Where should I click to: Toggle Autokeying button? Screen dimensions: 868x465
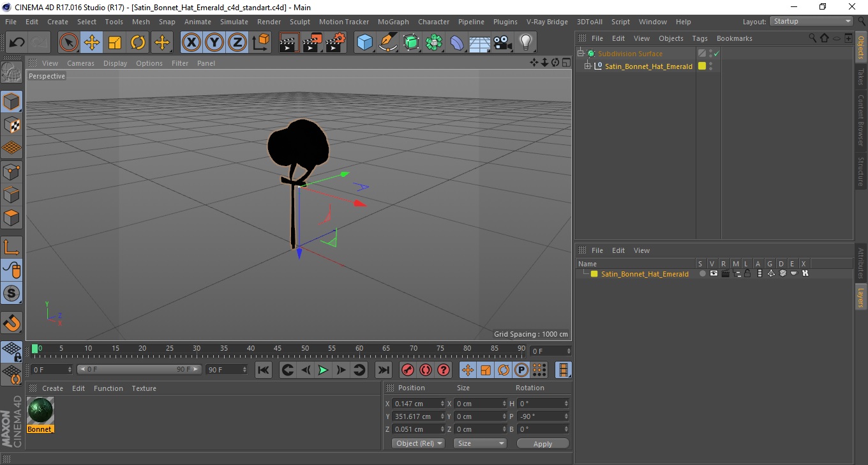(x=426, y=370)
